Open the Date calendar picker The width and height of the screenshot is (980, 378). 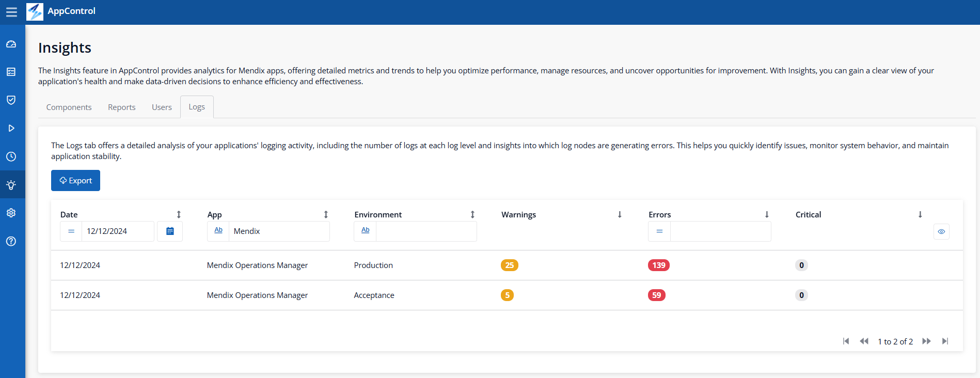pos(170,231)
